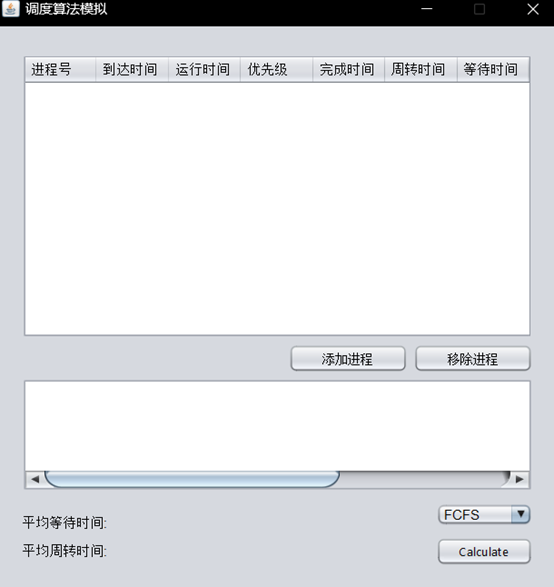Click the 移除进程 button

click(x=473, y=359)
